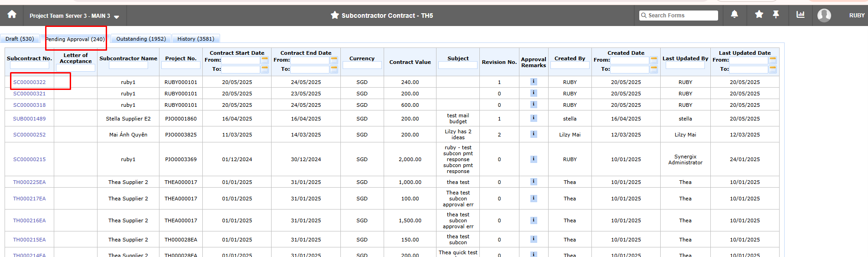View approval remarks info for TH000225EA
The image size is (868, 257).
[533, 182]
